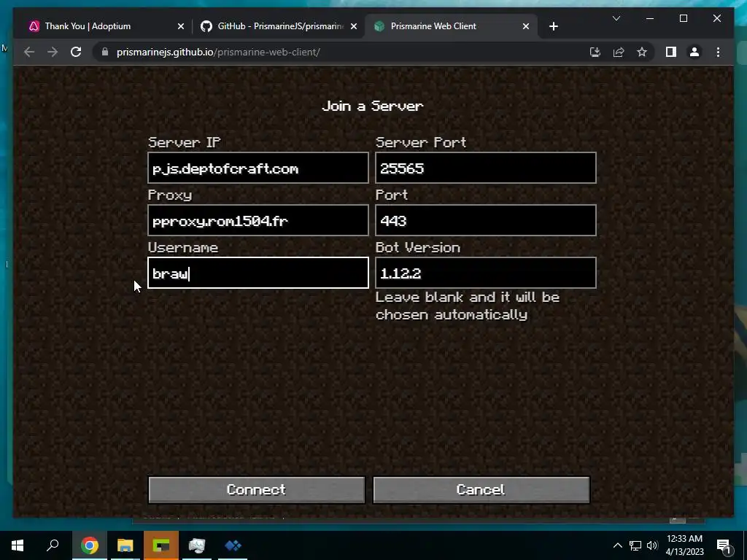Click the orange highlighted taskbar app icon
This screenshot has height=560, width=747.
click(x=161, y=545)
